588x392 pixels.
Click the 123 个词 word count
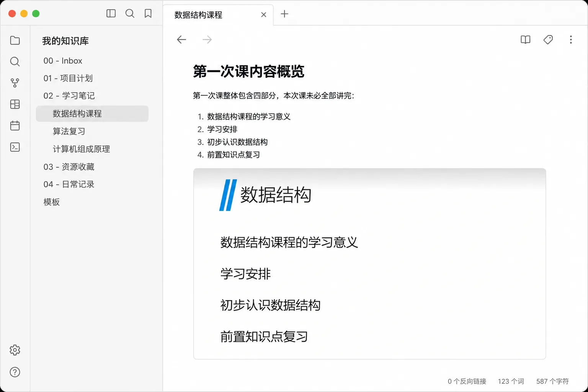(511, 381)
